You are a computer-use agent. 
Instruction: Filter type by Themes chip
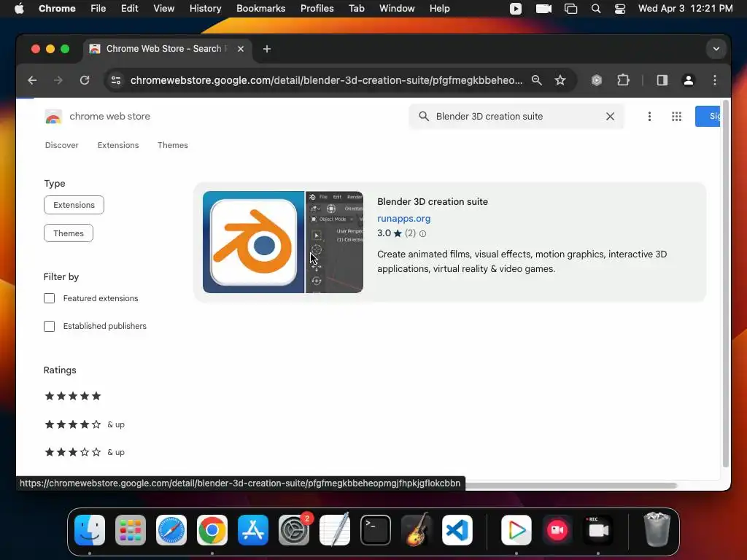[69, 233]
